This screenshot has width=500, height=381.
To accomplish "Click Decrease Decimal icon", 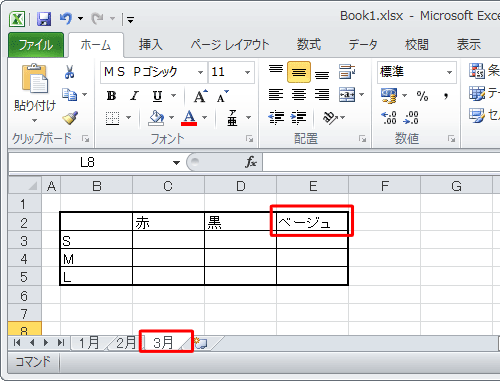I will point(411,118).
